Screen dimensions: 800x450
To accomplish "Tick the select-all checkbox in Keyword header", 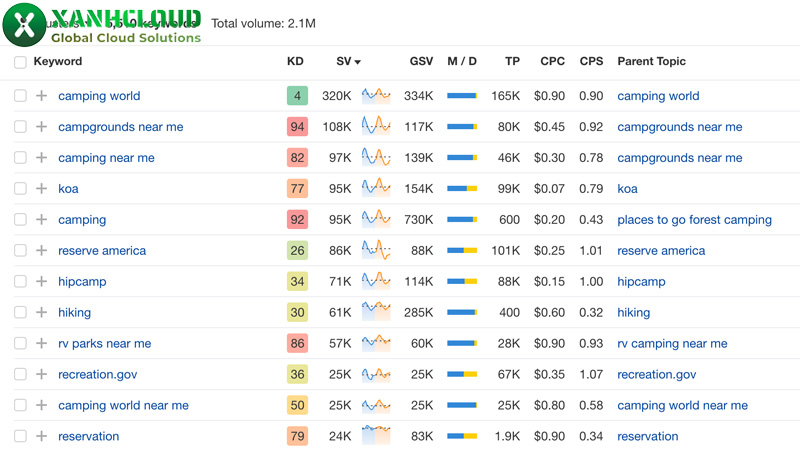I will 20,62.
